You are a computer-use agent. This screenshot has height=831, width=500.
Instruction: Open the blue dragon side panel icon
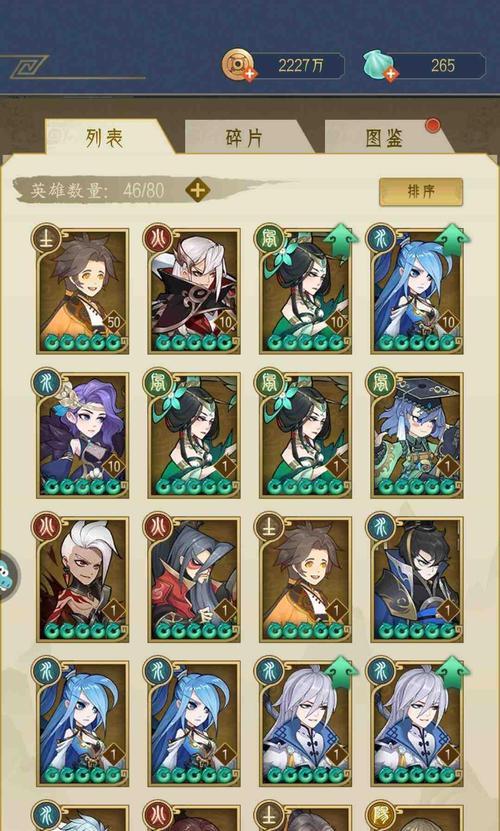7,576
